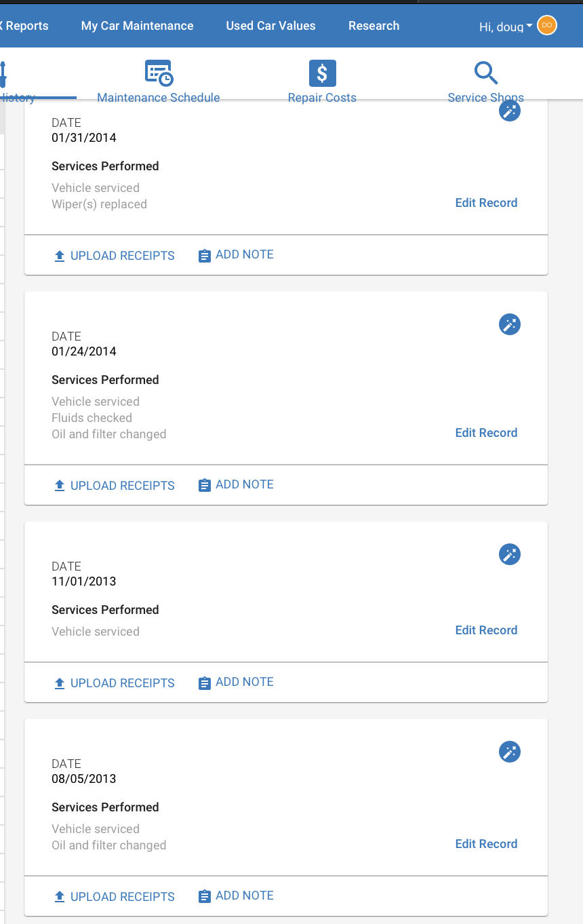Viewport: 583px width, 924px height.
Task: Expand the 'Hi, doug' account dropdown
Action: (x=506, y=26)
